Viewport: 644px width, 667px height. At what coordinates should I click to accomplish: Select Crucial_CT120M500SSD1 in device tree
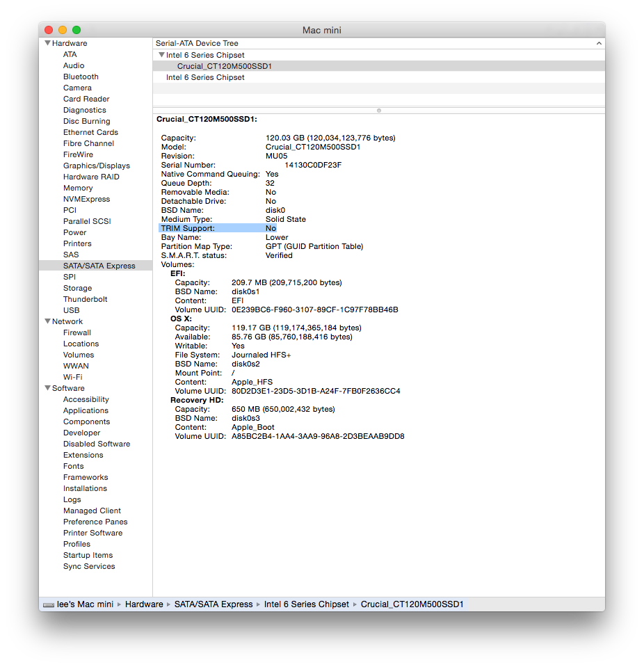coord(378,66)
